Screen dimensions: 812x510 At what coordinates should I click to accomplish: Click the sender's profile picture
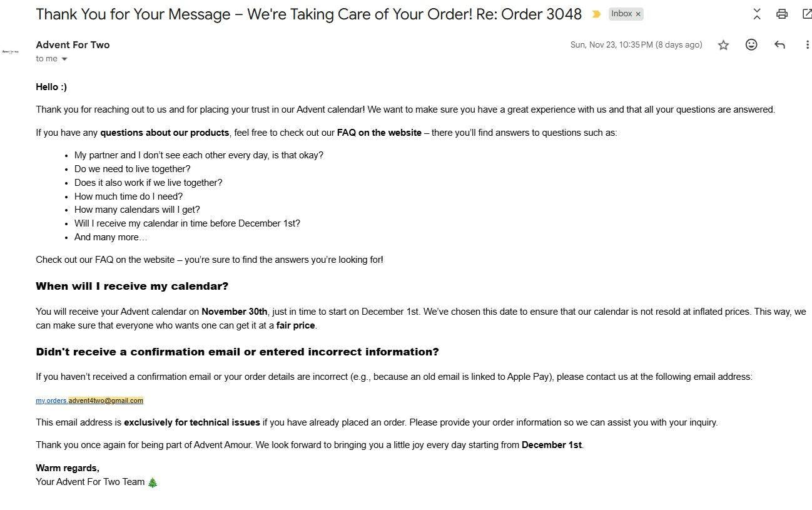(x=11, y=51)
